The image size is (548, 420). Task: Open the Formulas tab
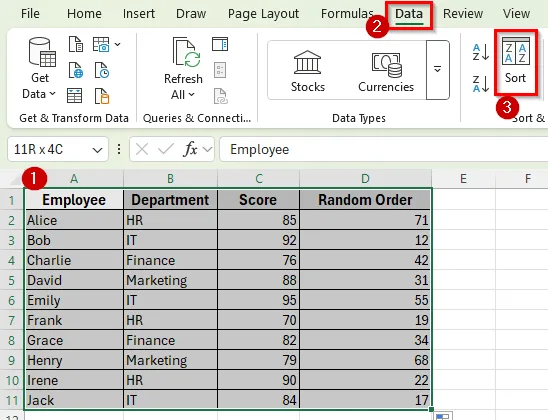point(347,14)
